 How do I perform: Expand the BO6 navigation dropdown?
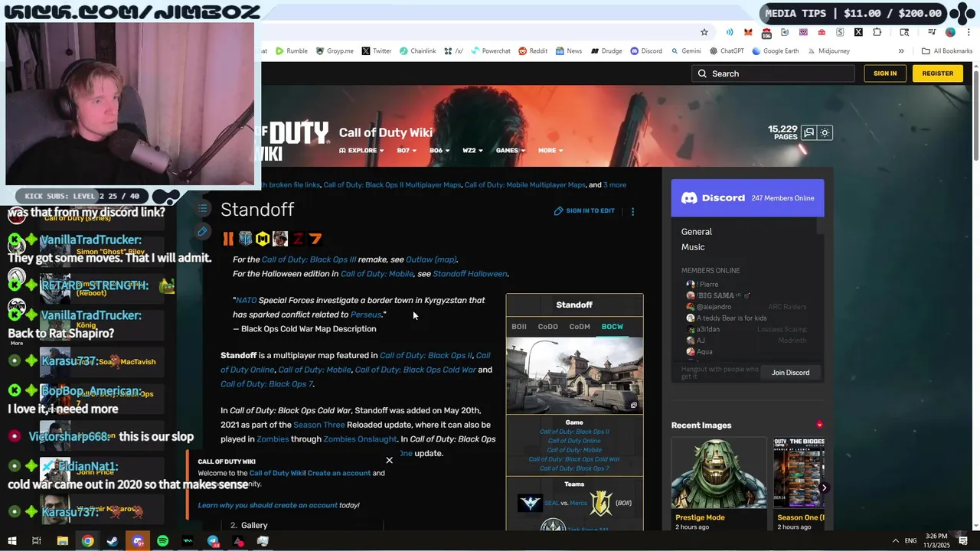439,151
